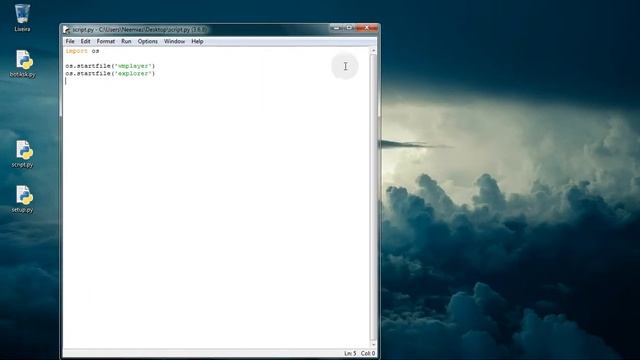Select the setup.py desktop file icon

[22, 199]
